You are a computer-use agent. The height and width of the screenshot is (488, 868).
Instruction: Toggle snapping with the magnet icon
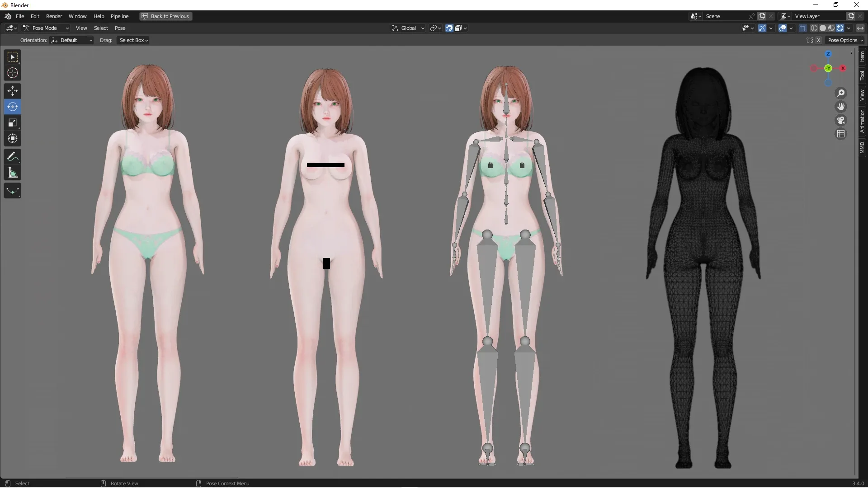coord(449,28)
